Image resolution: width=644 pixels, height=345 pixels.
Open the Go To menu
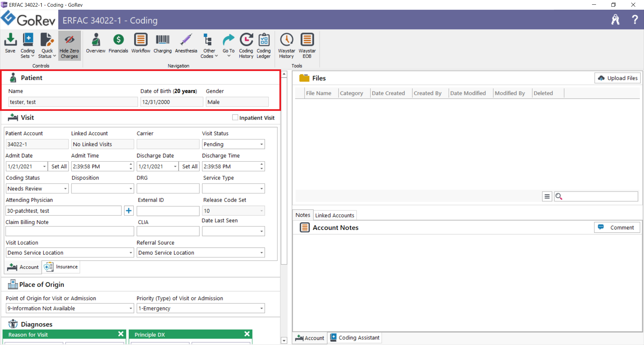(x=229, y=46)
